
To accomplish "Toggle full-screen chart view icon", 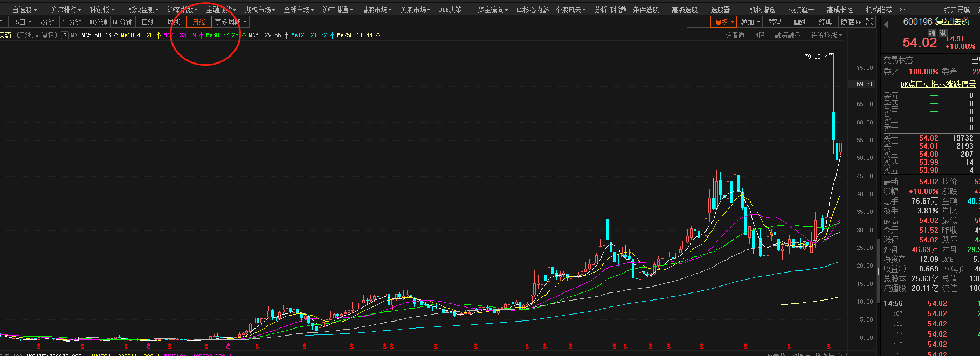I will point(869,22).
